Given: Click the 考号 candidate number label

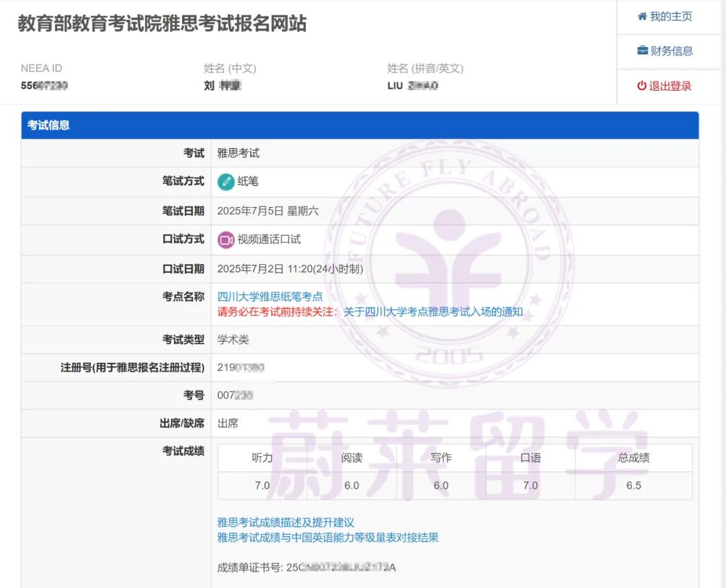Looking at the screenshot, I should click(194, 395).
